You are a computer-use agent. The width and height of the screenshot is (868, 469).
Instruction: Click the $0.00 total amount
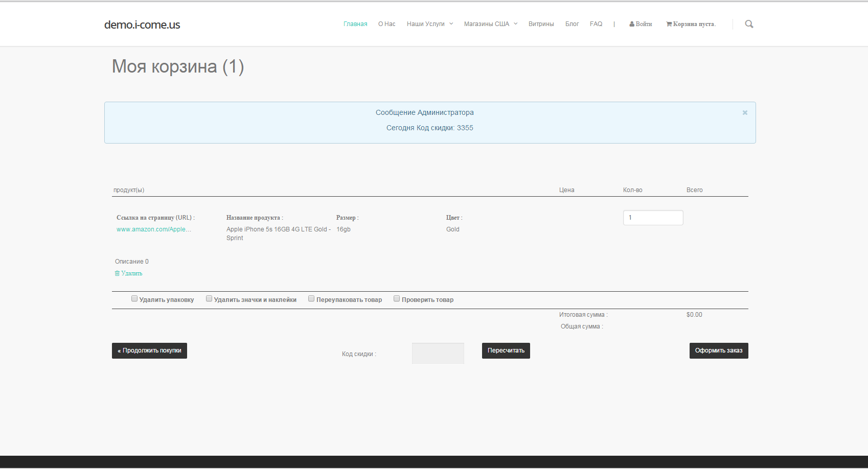[694, 315]
